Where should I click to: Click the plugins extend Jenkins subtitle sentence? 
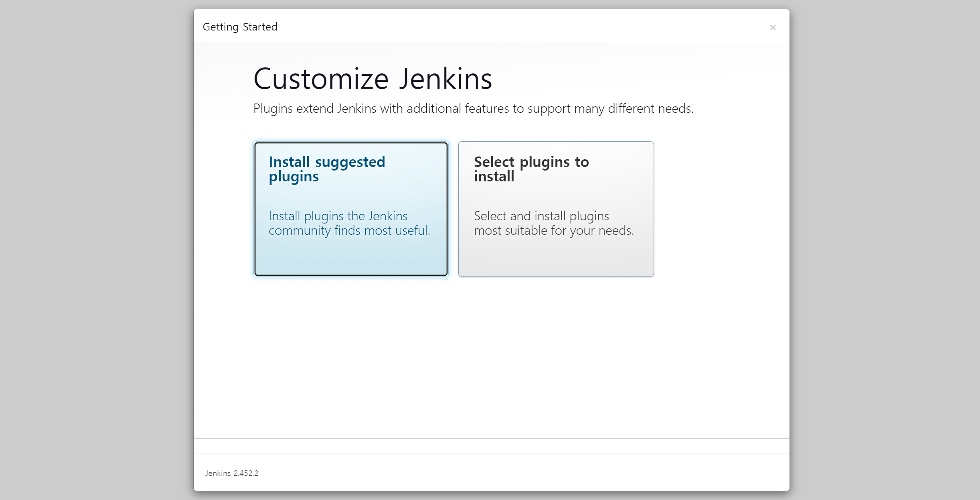(473, 108)
